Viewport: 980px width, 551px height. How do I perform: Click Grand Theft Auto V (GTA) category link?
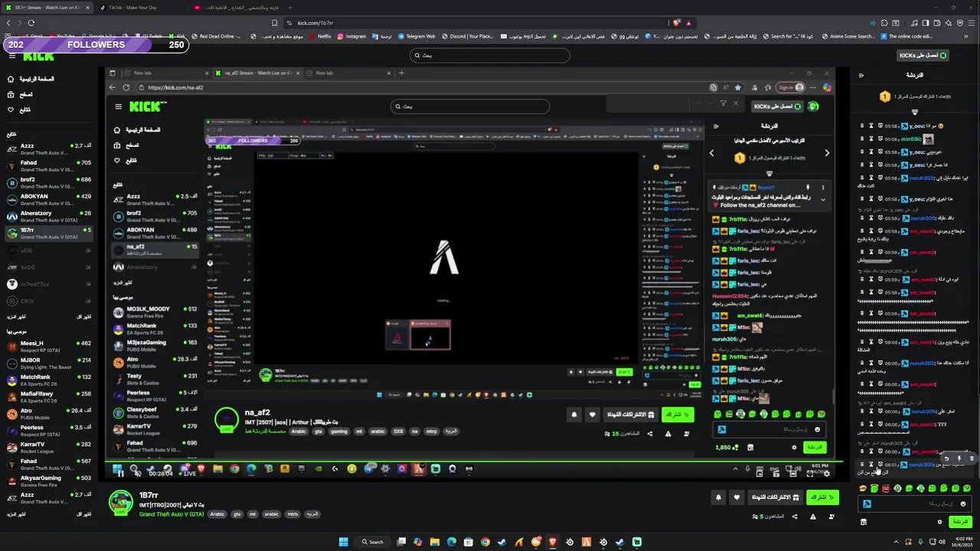[x=171, y=514]
